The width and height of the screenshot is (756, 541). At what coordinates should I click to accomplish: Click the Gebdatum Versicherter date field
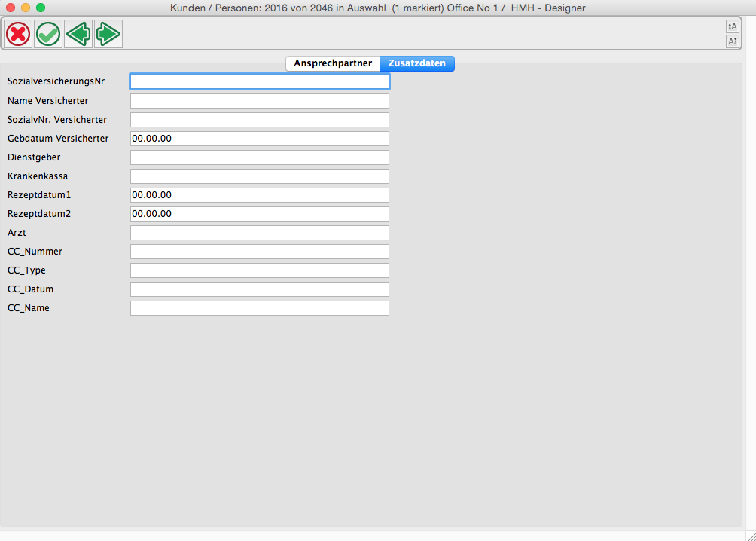pyautogui.click(x=260, y=139)
